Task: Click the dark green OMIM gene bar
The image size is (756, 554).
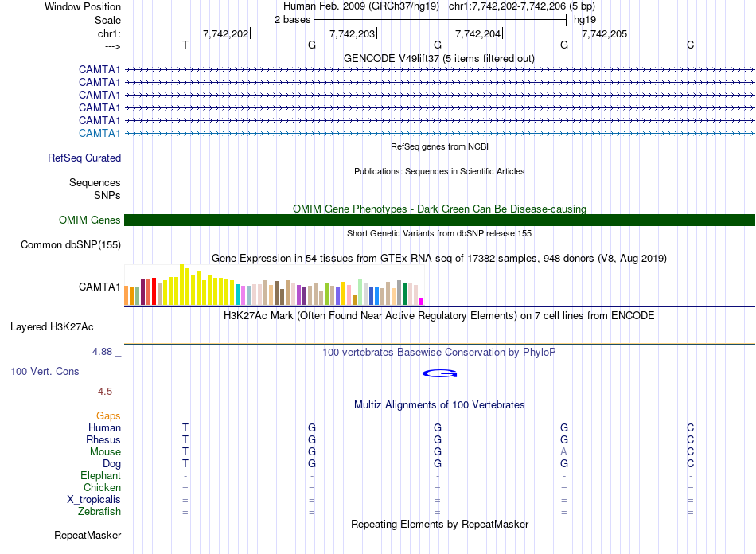Action: [x=440, y=220]
